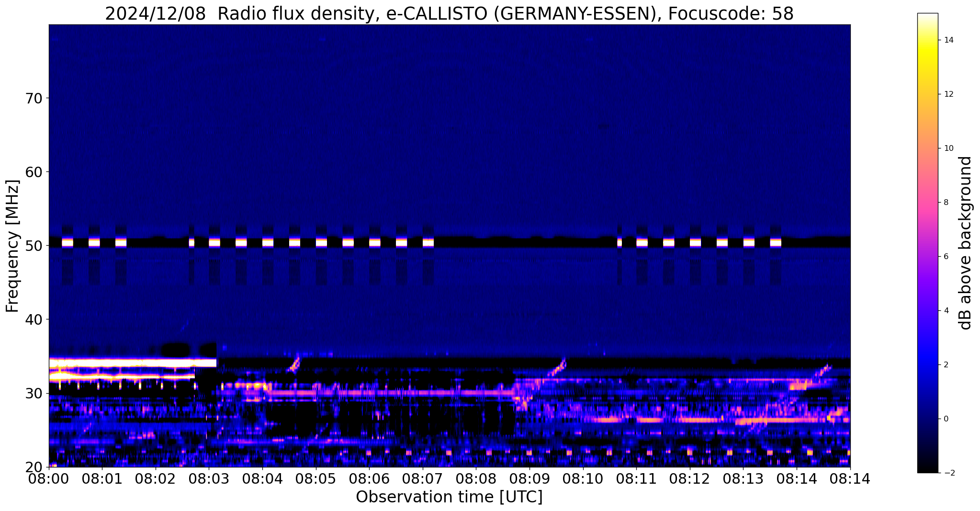Click the 08:12 time tick label
Screen dimensions: 980x511
[689, 478]
